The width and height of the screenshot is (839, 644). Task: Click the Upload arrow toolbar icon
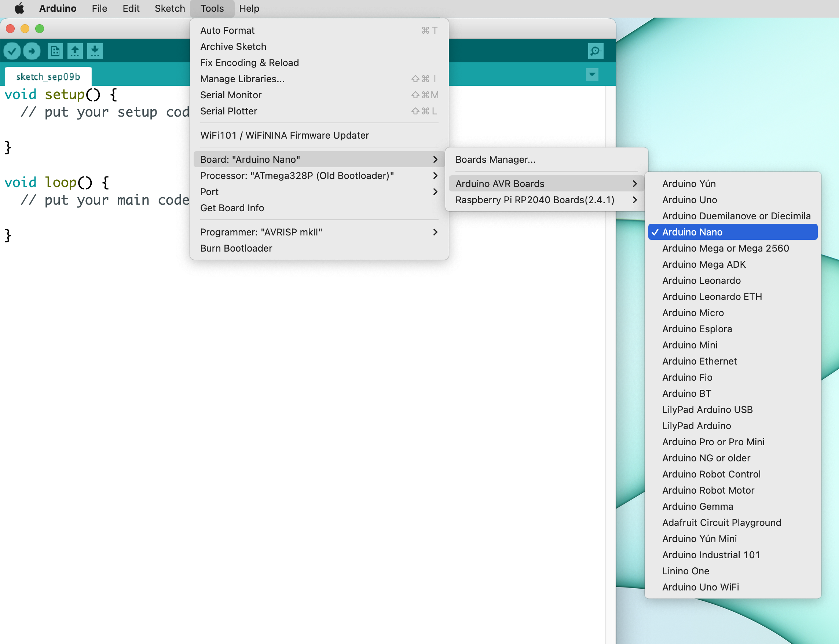(32, 51)
